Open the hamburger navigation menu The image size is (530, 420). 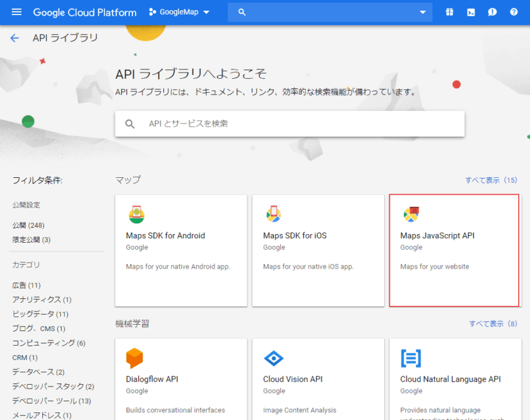[16, 12]
